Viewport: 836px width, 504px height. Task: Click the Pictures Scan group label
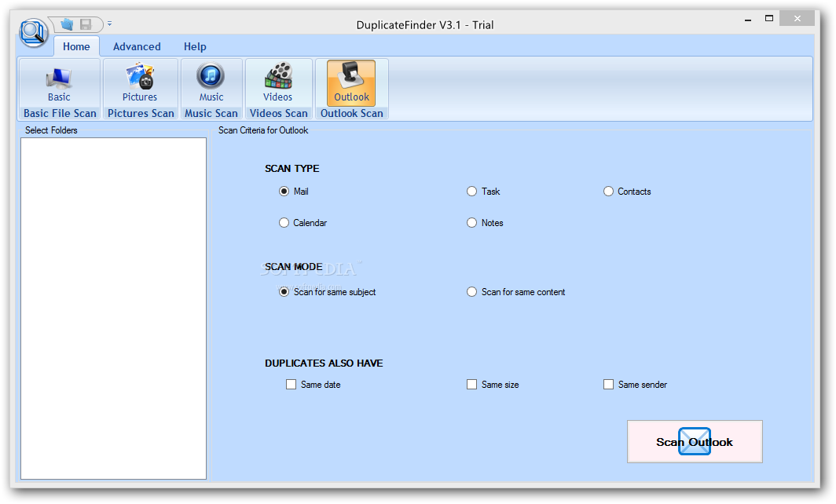pyautogui.click(x=141, y=114)
